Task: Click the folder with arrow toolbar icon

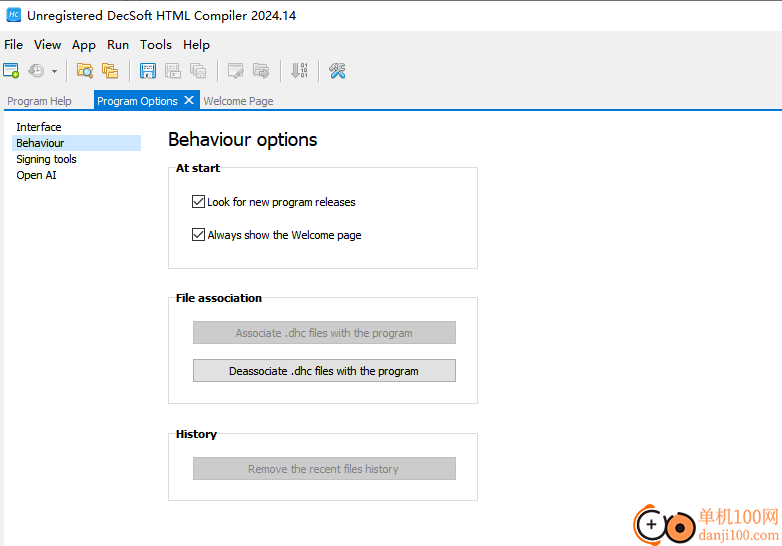Action: point(261,71)
